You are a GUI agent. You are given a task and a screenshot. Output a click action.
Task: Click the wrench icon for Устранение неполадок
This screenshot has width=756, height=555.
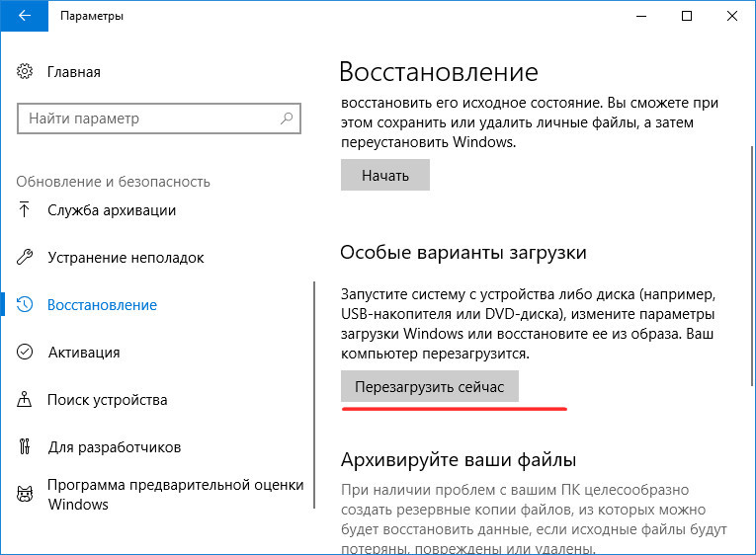(x=25, y=258)
